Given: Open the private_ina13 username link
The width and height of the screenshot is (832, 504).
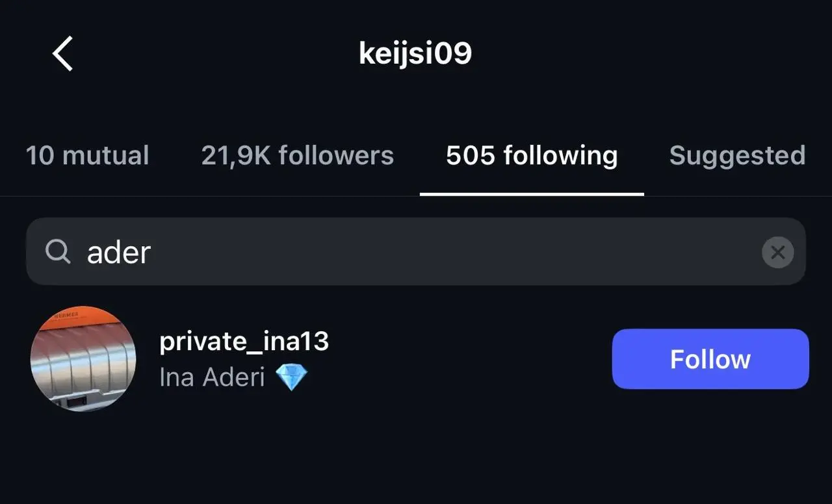Looking at the screenshot, I should 244,342.
